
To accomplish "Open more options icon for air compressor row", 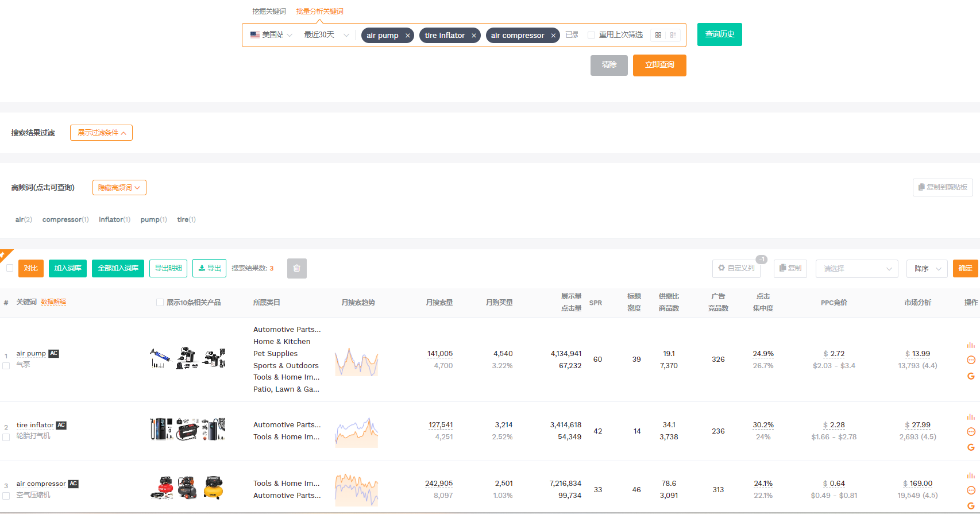I will [x=971, y=490].
